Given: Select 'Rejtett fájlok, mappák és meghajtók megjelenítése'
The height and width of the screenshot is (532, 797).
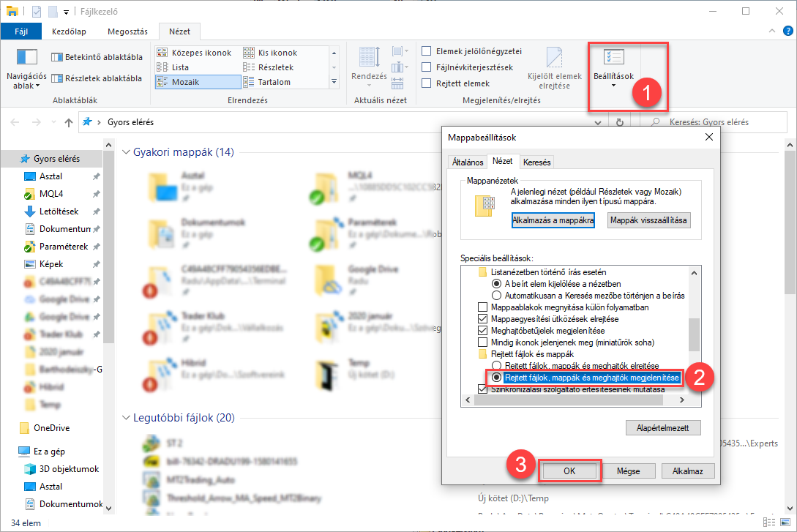Looking at the screenshot, I should click(x=497, y=378).
